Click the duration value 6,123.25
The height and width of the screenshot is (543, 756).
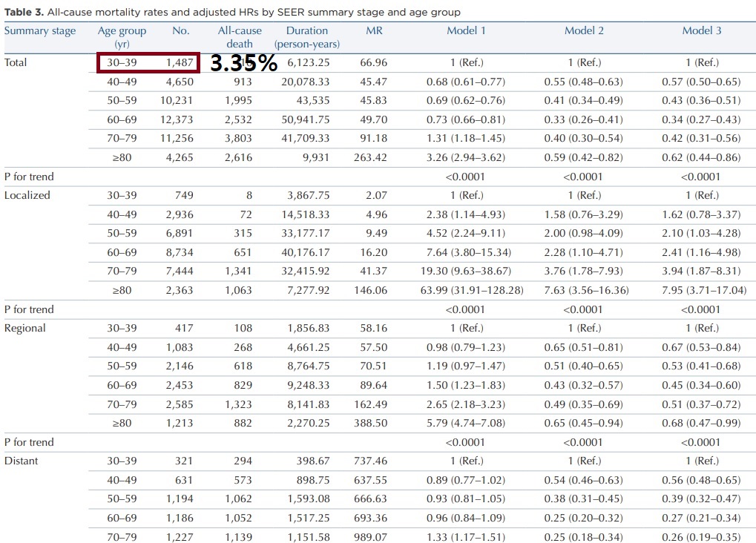pyautogui.click(x=309, y=63)
